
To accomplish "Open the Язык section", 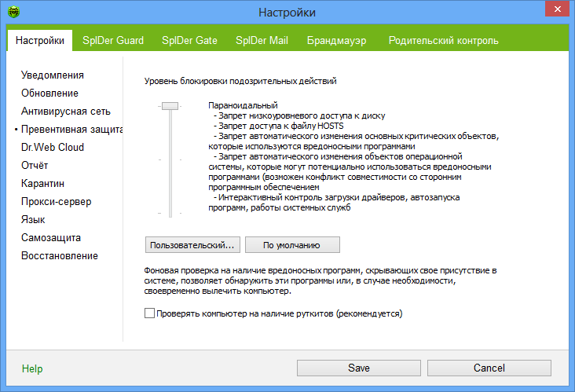I will [x=33, y=219].
